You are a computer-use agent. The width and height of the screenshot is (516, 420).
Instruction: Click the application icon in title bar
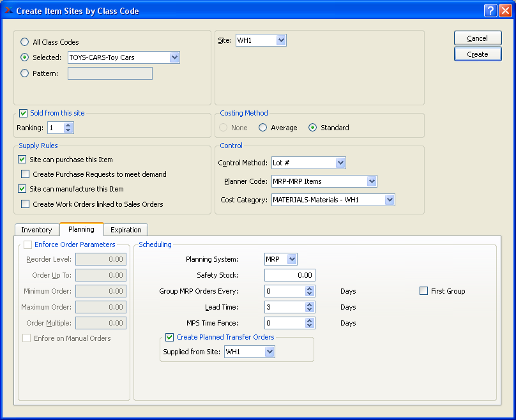8,10
